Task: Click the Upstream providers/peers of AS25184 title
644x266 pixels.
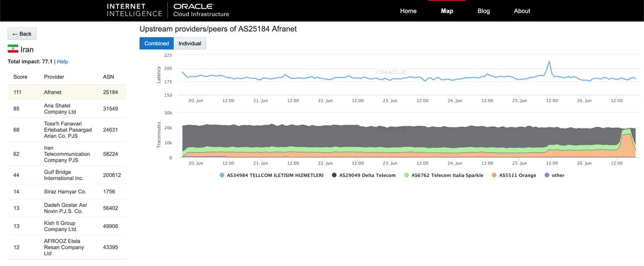Action: 218,28
